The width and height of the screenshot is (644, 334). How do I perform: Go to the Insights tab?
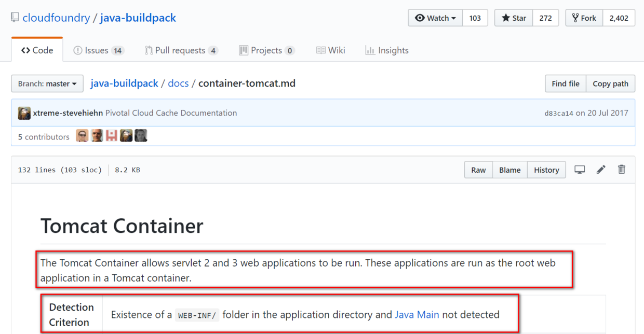click(387, 50)
